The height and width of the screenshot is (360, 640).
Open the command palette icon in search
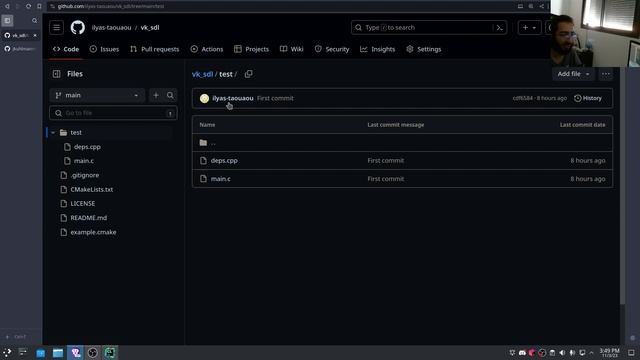coord(500,27)
